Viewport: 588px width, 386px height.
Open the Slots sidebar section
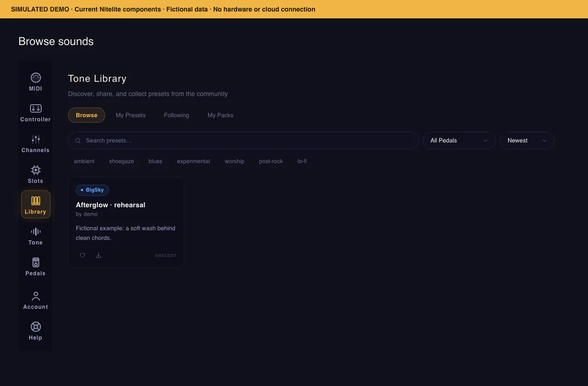pyautogui.click(x=35, y=174)
